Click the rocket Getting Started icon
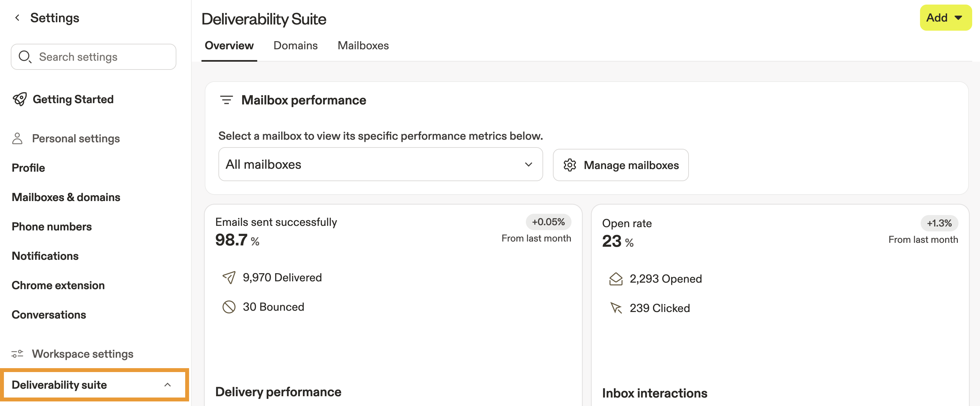The width and height of the screenshot is (980, 406). tap(20, 100)
